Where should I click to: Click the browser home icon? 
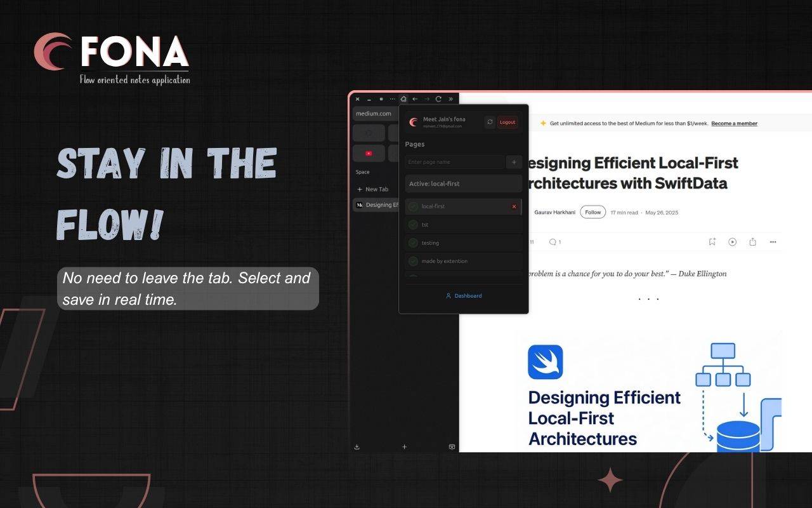point(403,99)
